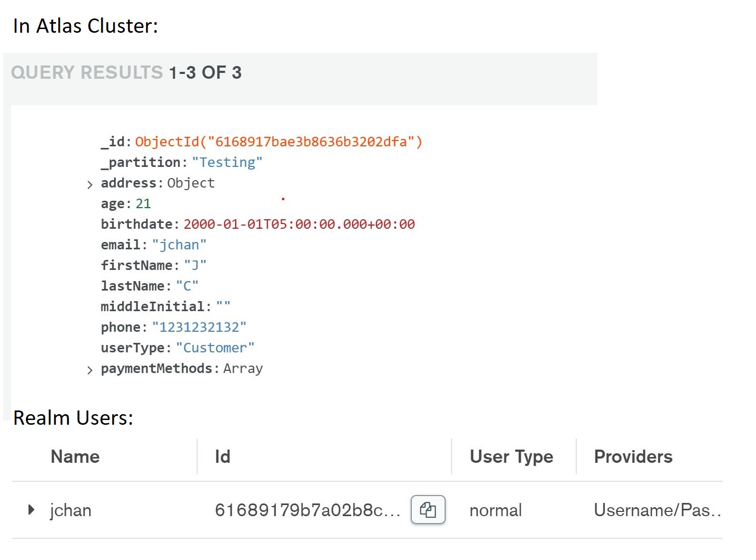The width and height of the screenshot is (756, 560).
Task: Select the jchan user name
Action: pos(70,510)
